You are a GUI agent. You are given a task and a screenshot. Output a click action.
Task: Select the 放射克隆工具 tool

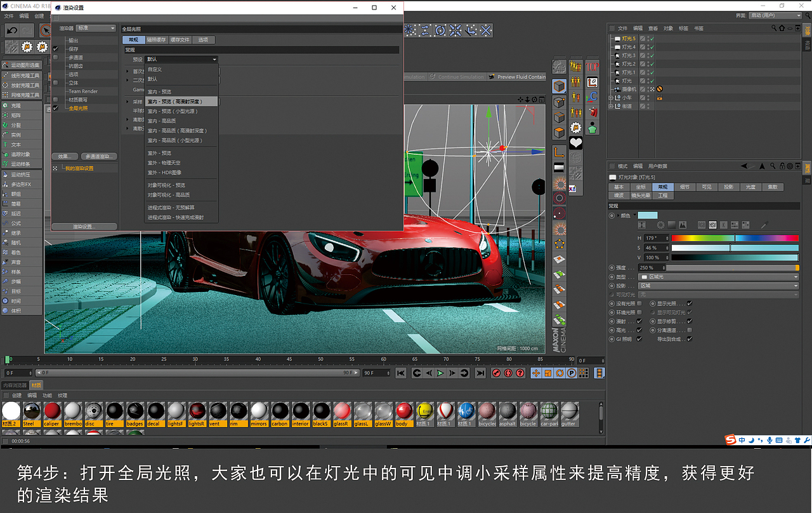[22, 85]
